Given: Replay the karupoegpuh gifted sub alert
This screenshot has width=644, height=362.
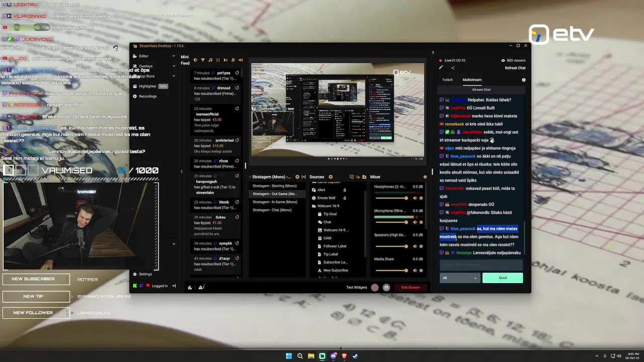Looking at the screenshot, I should (237, 176).
